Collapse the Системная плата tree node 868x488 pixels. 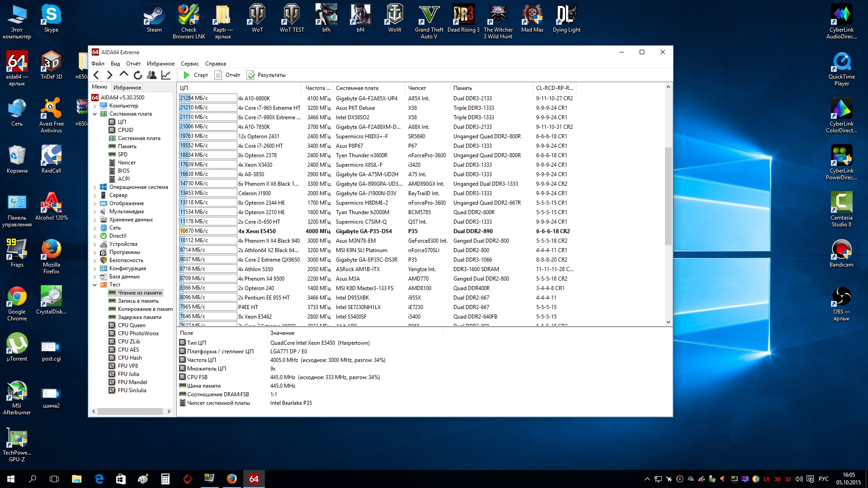95,114
